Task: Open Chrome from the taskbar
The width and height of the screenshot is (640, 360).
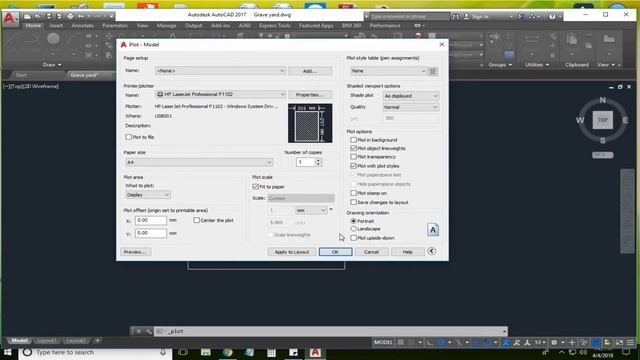Action: coord(227,352)
